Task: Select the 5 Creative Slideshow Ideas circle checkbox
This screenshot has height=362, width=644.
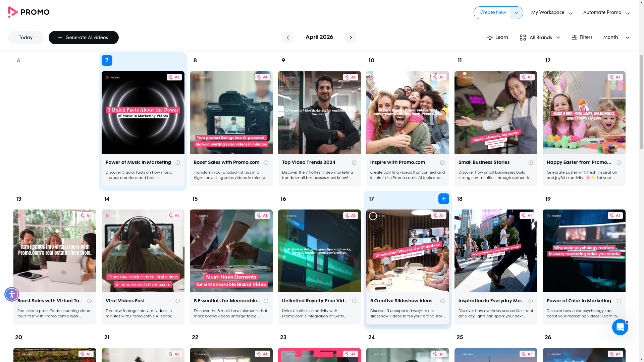Action: pos(373,216)
